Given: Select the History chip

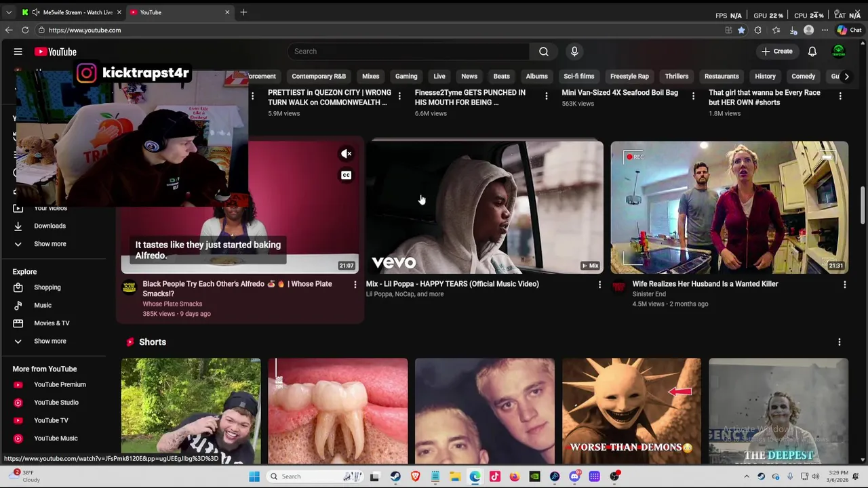Looking at the screenshot, I should tap(765, 77).
